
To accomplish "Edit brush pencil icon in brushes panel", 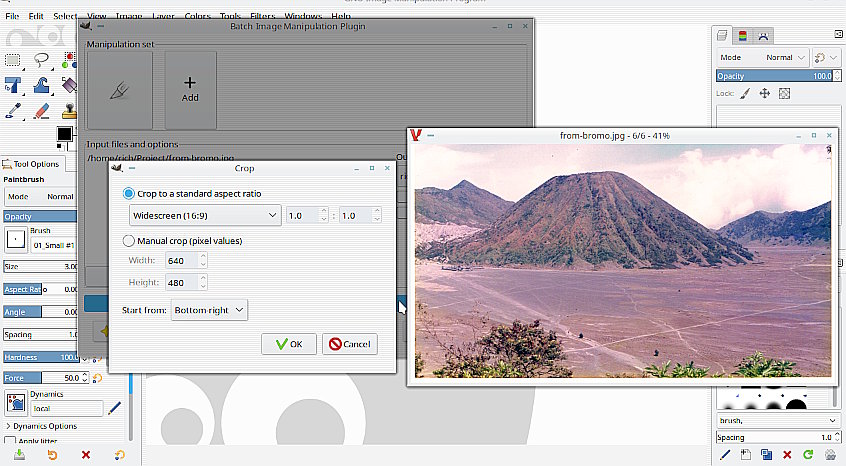I will coord(725,455).
